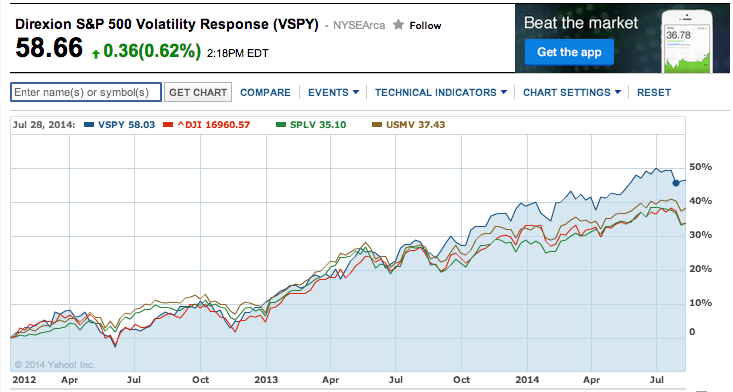Click the Follow link
Image resolution: width=733 pixels, height=392 pixels.
pos(425,26)
